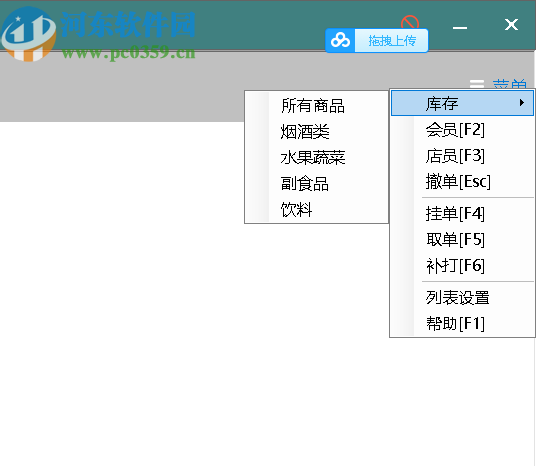Expand the 库存 submenu arrow
The image size is (536, 466).
click(x=522, y=103)
